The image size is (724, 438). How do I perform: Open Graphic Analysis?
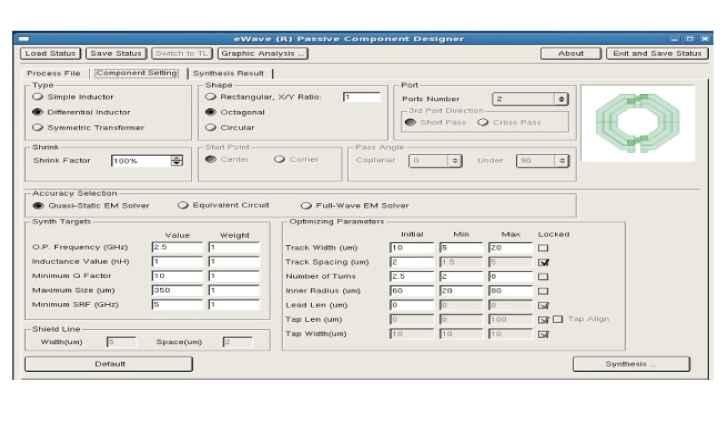(263, 54)
